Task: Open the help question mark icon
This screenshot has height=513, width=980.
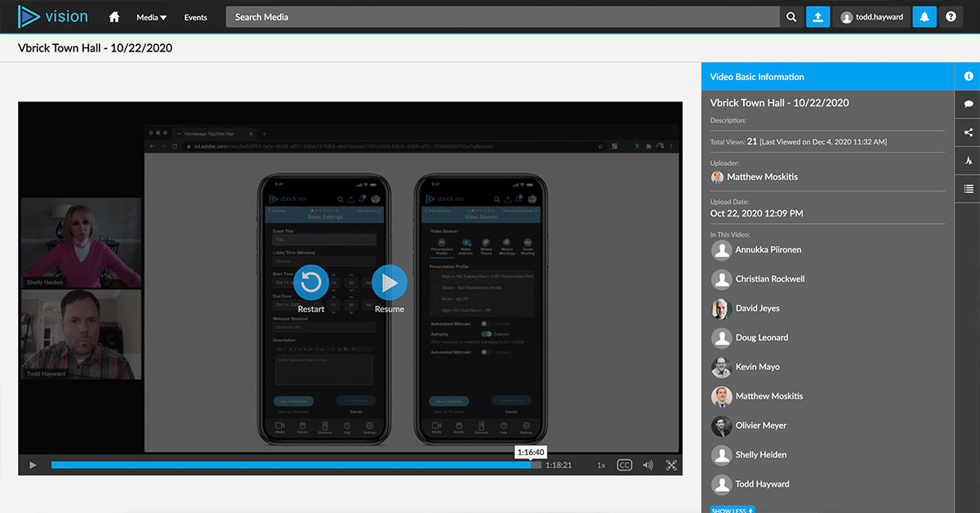Action: click(x=951, y=17)
